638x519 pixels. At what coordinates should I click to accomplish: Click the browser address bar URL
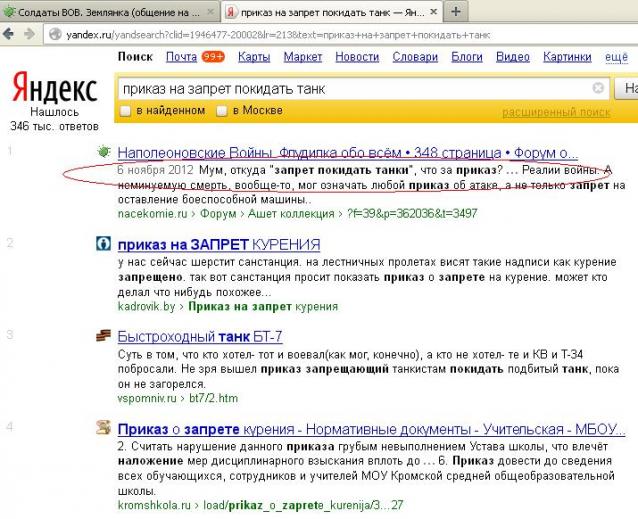[x=278, y=35]
